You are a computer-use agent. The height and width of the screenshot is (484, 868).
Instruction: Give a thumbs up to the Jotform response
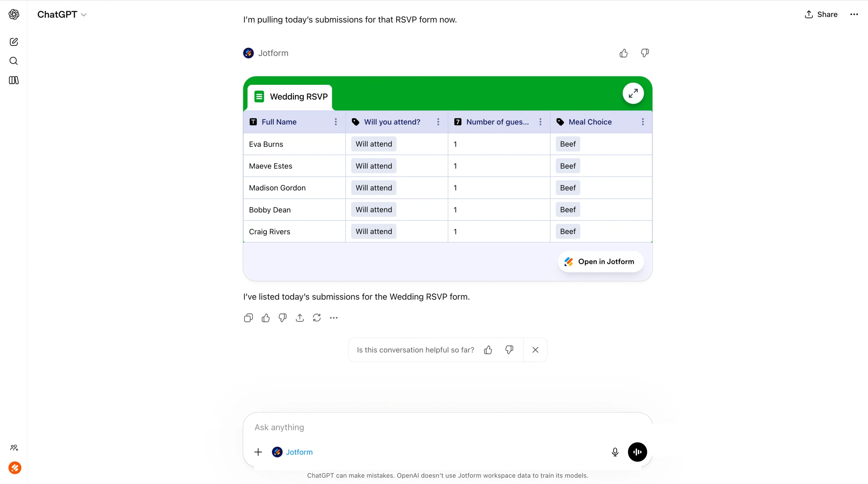point(623,53)
